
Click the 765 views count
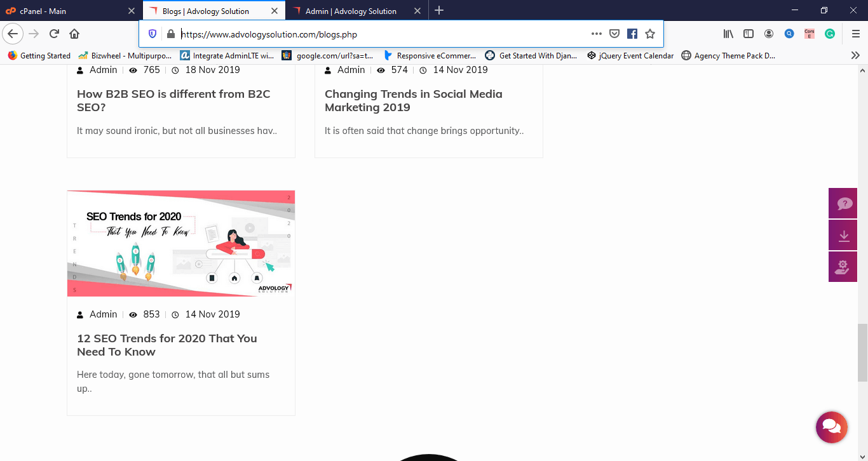point(151,70)
